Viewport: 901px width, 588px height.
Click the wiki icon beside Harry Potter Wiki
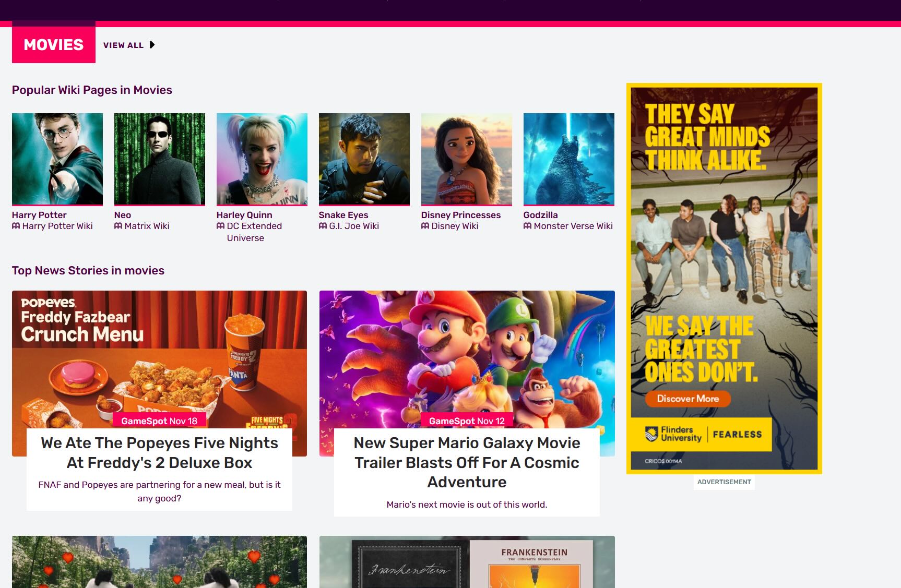point(16,226)
